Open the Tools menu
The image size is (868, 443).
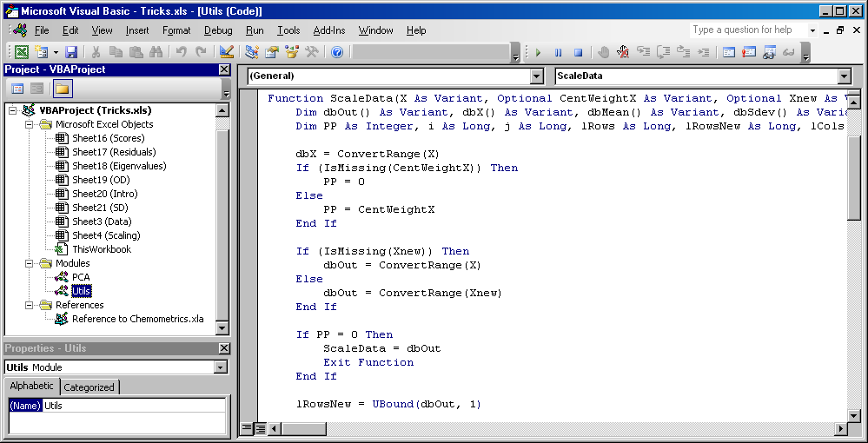[288, 30]
